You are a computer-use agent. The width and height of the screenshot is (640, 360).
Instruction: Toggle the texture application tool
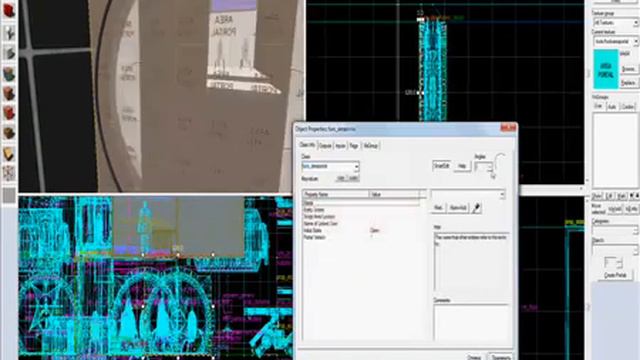[9, 74]
